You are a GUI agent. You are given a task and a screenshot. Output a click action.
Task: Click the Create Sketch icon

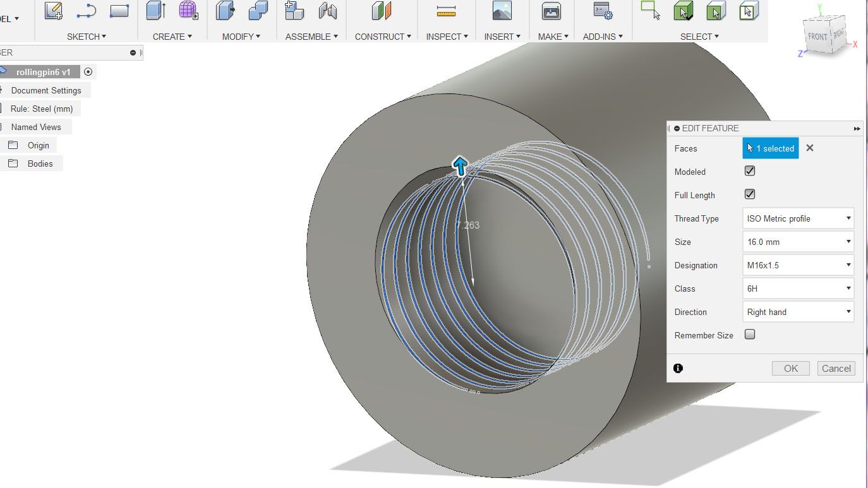tap(54, 11)
